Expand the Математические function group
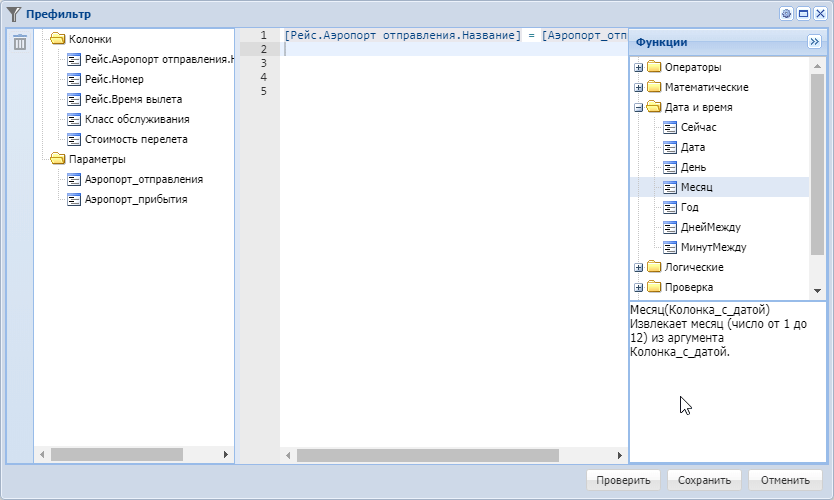This screenshot has height=500, width=834. point(638,87)
